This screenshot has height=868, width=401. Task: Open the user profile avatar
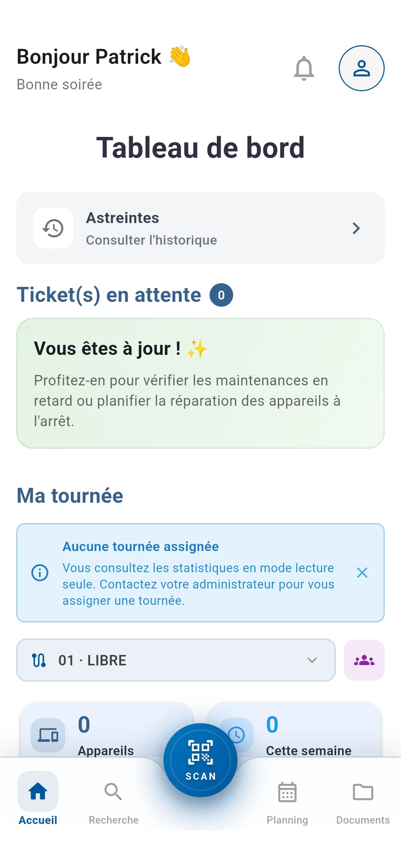point(361,68)
